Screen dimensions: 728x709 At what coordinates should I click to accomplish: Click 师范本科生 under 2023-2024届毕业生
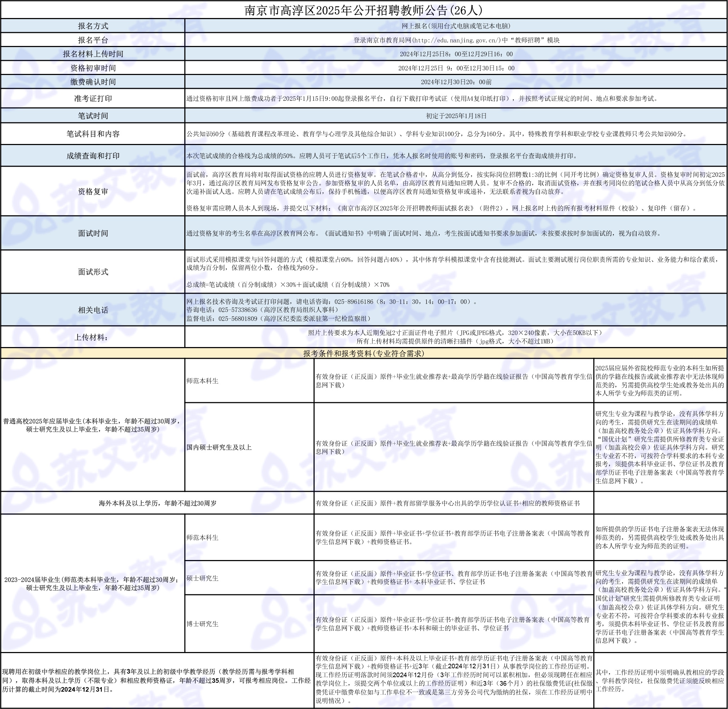pyautogui.click(x=249, y=537)
